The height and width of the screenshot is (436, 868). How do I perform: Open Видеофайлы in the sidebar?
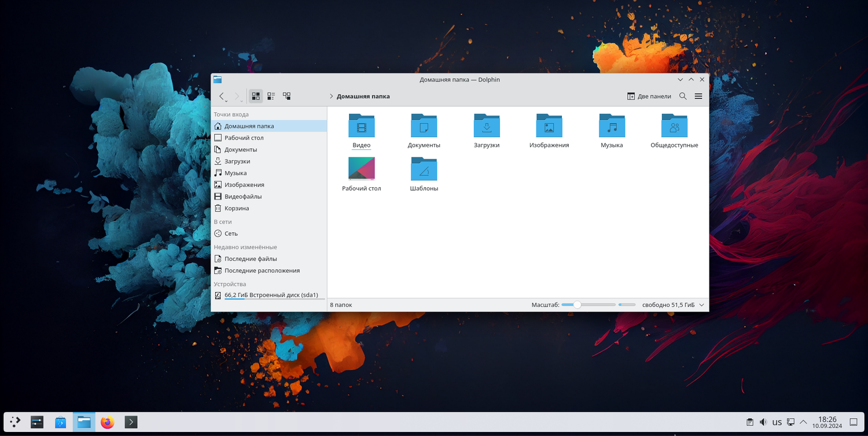click(269, 197)
